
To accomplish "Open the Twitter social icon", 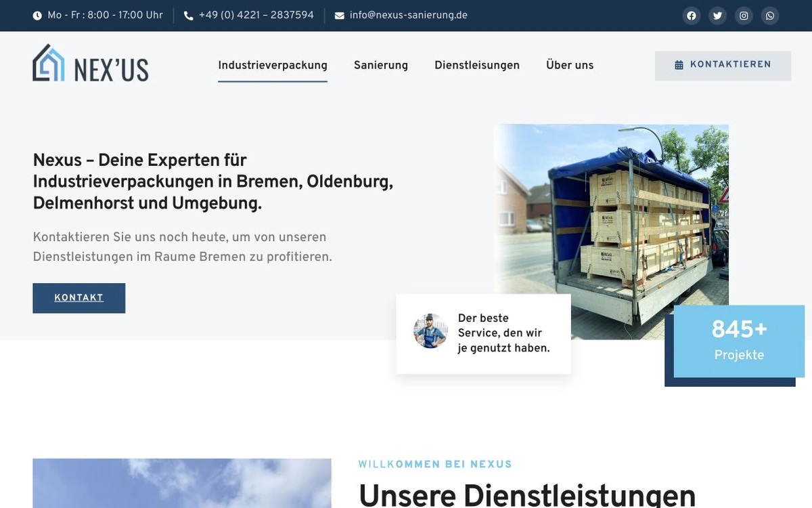I will tap(718, 16).
